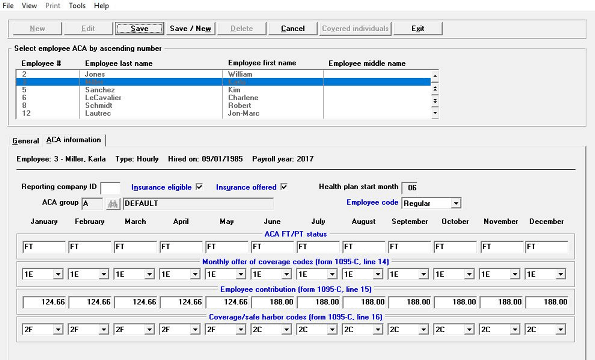Open the disabled Print menu

coord(53,6)
